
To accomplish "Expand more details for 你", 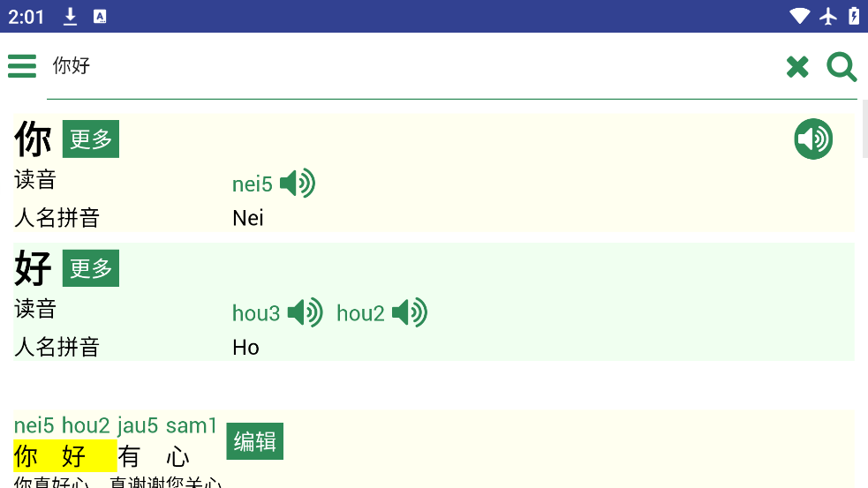I will coord(91,139).
